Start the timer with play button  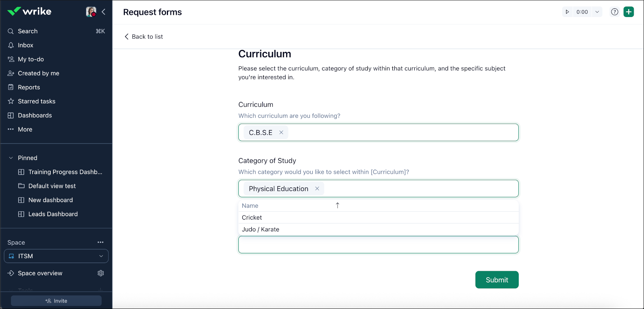[567, 12]
